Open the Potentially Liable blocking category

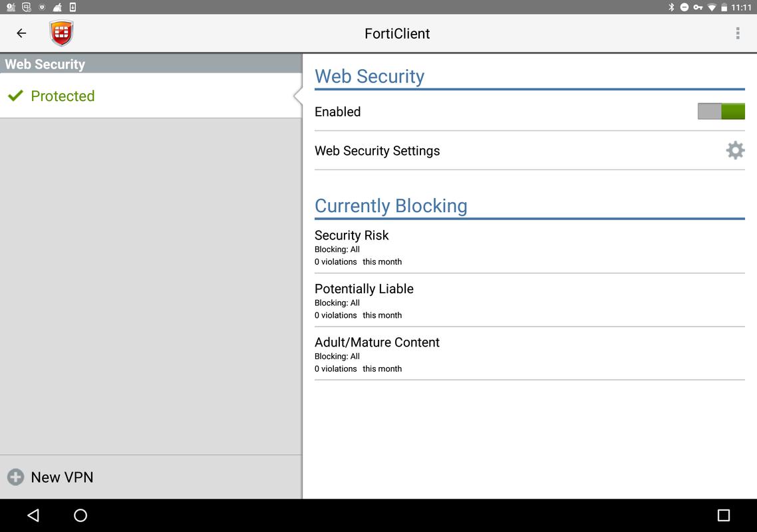pos(530,301)
